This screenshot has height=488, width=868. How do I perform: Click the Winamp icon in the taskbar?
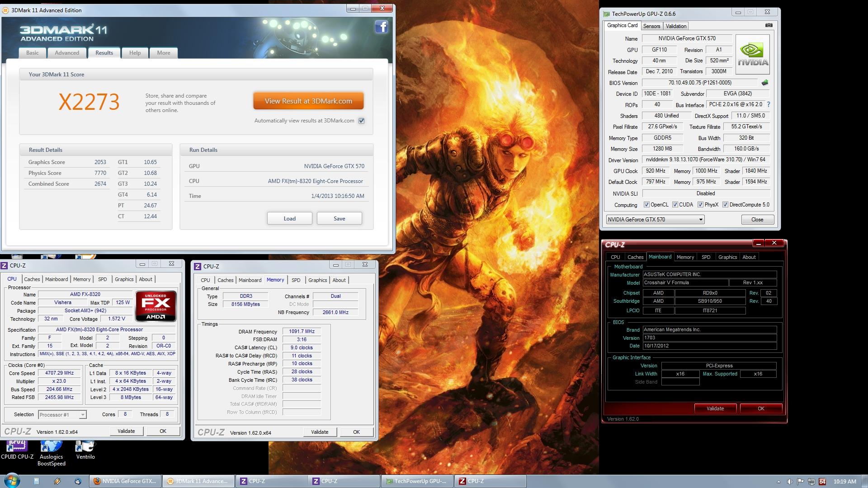pos(57,481)
